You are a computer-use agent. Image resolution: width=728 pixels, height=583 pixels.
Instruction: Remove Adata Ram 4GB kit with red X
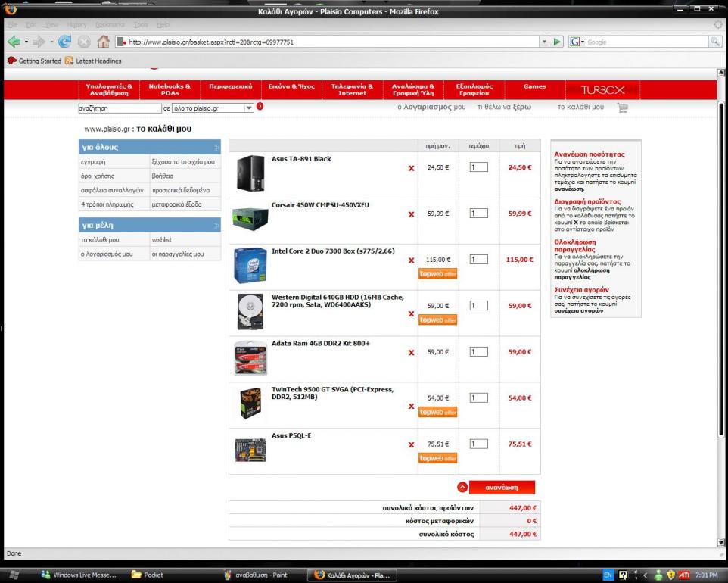coord(412,353)
